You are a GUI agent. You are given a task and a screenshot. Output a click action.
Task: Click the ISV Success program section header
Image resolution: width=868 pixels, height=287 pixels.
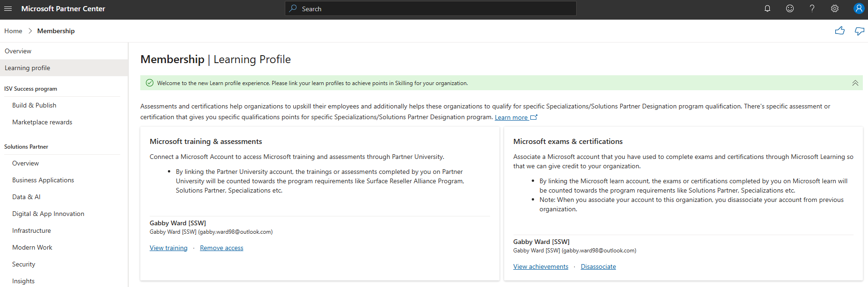pyautogui.click(x=31, y=88)
